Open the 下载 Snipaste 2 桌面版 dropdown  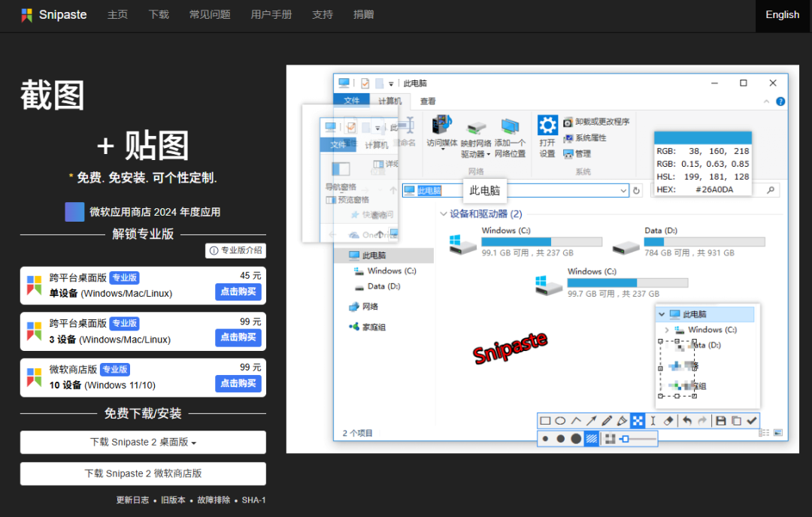(143, 443)
